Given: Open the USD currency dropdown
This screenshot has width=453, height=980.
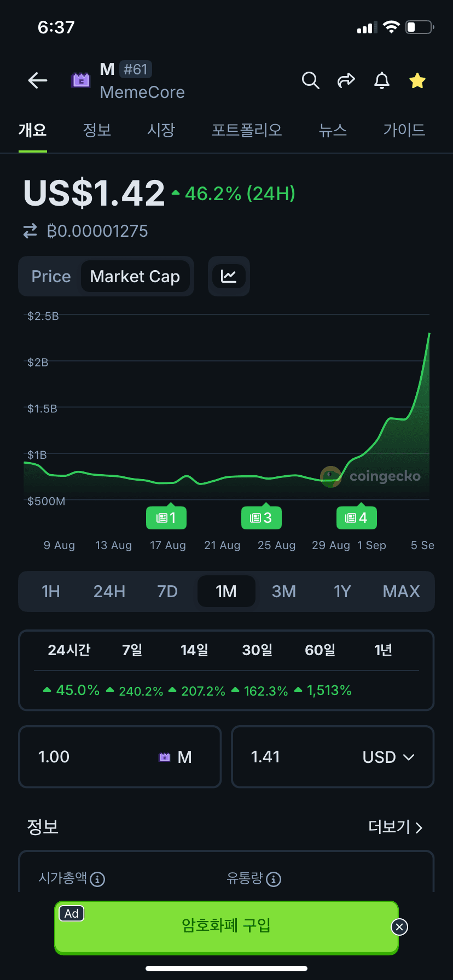Looking at the screenshot, I should tap(388, 757).
